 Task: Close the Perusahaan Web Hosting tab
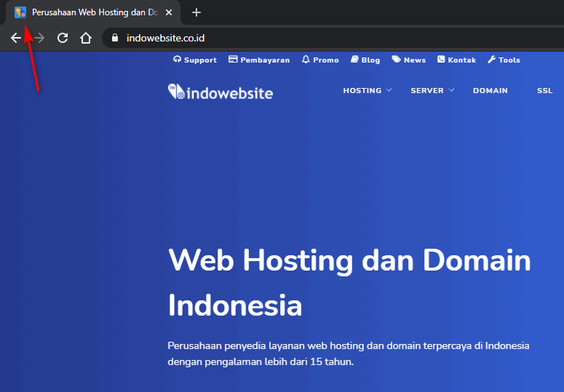click(x=169, y=12)
